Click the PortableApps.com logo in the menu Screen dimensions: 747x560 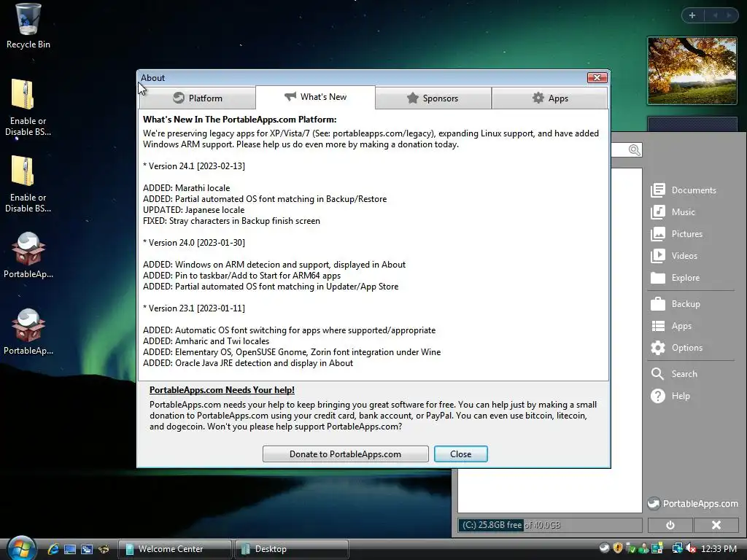(693, 503)
